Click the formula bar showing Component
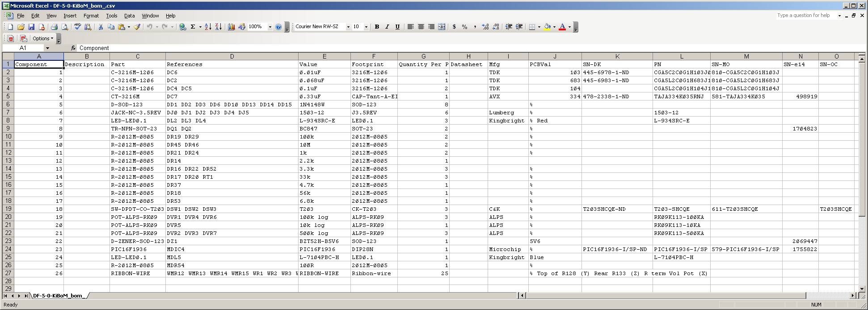The height and width of the screenshot is (310, 868). pos(472,48)
